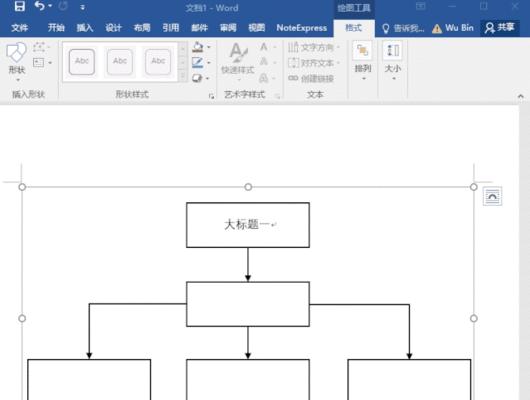The width and height of the screenshot is (530, 400).
Task: Open the 文件 menu tab
Action: 19,28
